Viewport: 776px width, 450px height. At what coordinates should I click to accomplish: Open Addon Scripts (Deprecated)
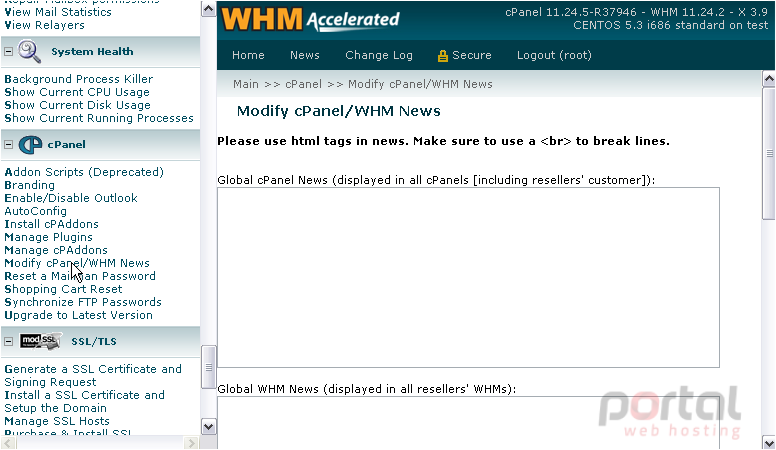[x=84, y=172]
